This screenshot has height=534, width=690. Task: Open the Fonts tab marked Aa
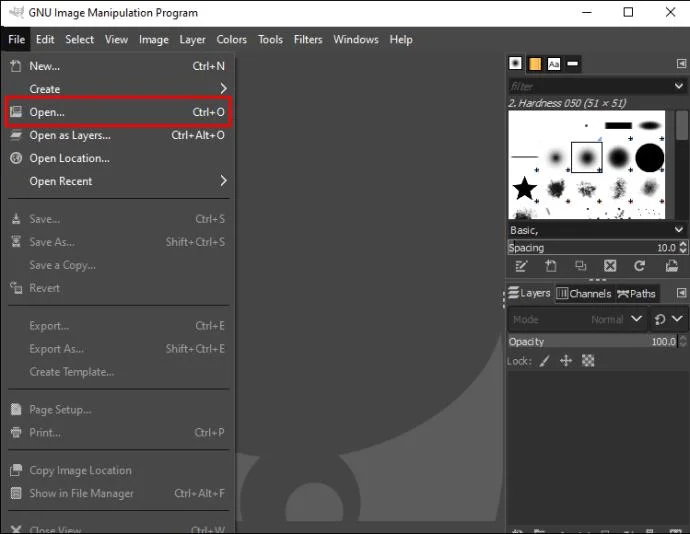(x=554, y=64)
